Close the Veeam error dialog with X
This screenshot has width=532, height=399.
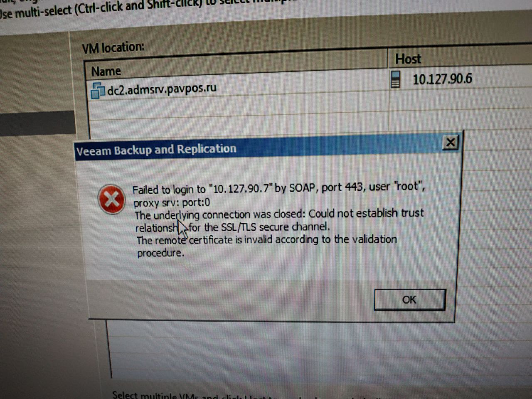pyautogui.click(x=451, y=142)
